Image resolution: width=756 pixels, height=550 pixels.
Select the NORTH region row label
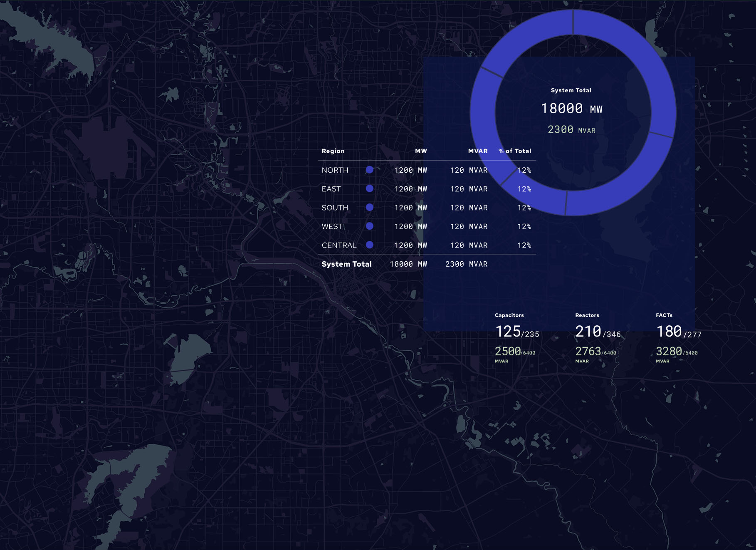(335, 170)
